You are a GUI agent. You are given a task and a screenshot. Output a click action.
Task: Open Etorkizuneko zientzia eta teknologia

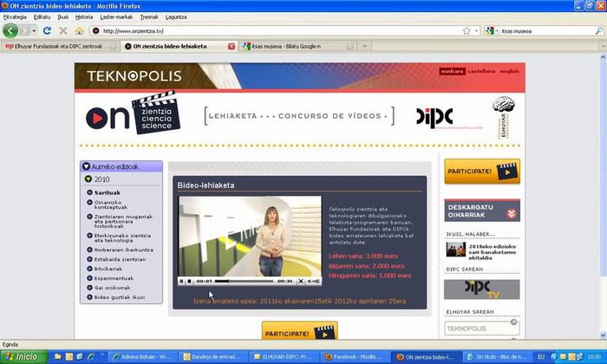122,237
